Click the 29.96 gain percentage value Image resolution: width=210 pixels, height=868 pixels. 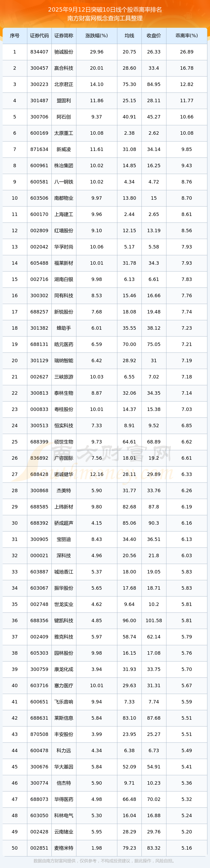click(x=97, y=52)
